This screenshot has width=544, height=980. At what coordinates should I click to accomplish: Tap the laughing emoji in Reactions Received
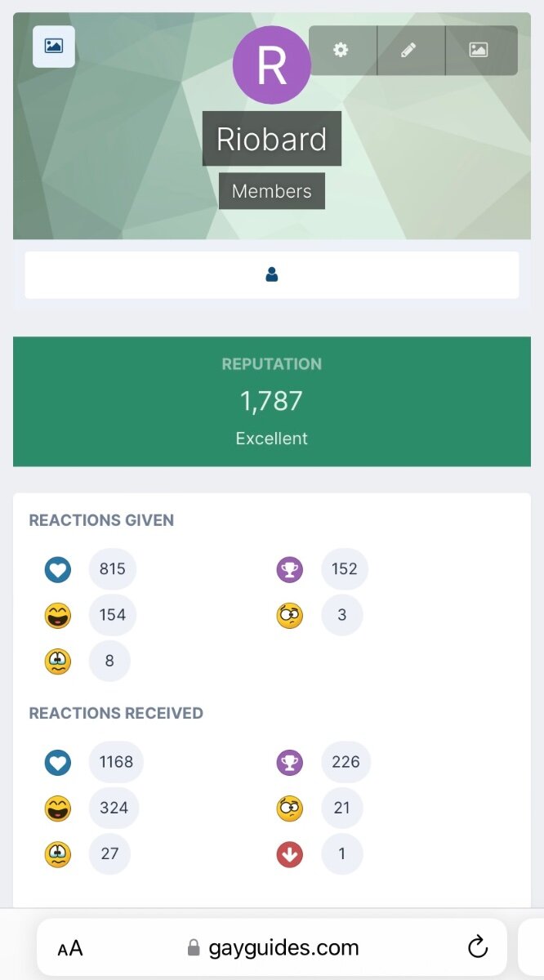[x=58, y=808]
